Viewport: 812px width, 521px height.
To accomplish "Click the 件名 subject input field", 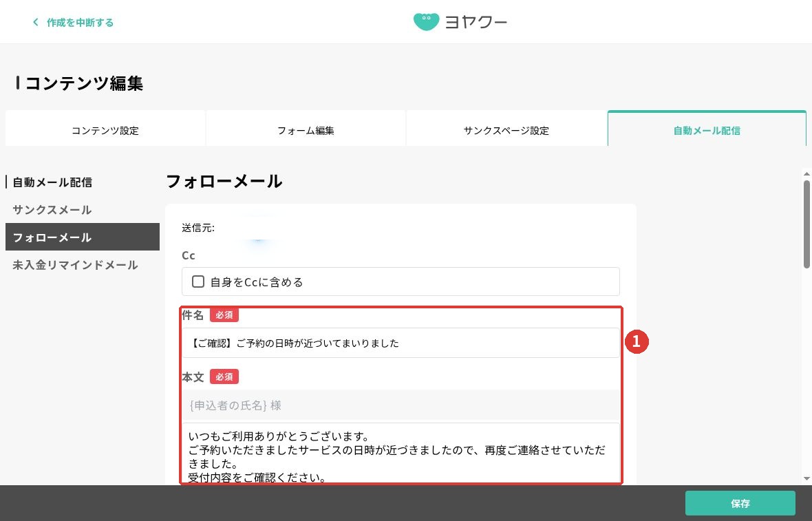I will coord(400,343).
